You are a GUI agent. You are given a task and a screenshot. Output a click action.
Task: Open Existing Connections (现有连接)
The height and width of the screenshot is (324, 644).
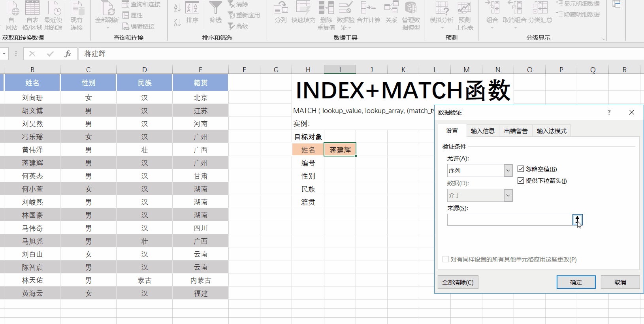point(77,16)
